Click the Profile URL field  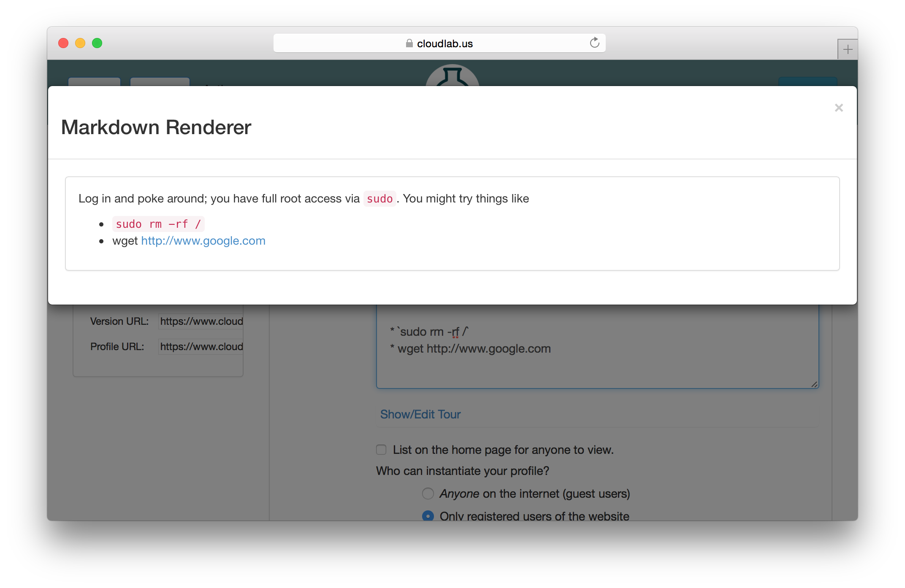point(201,347)
